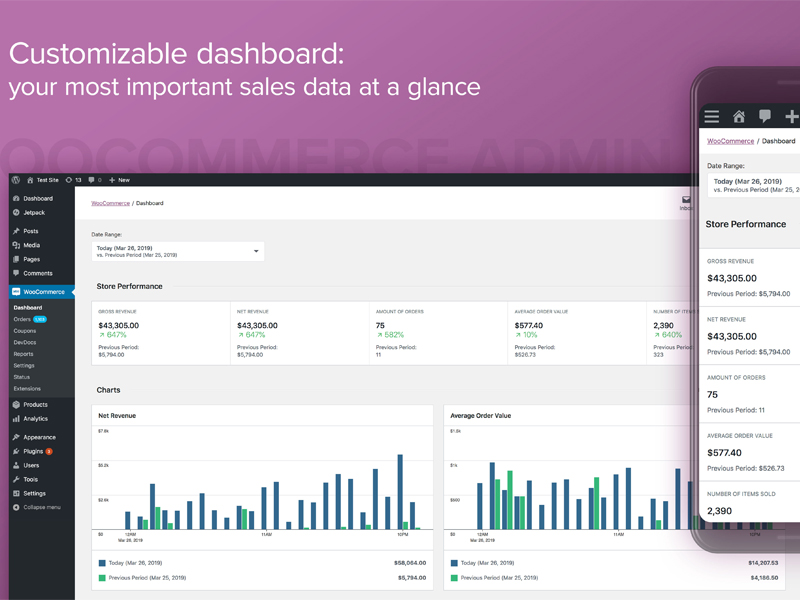Click the $14,207.53 total in chart legend

[763, 563]
